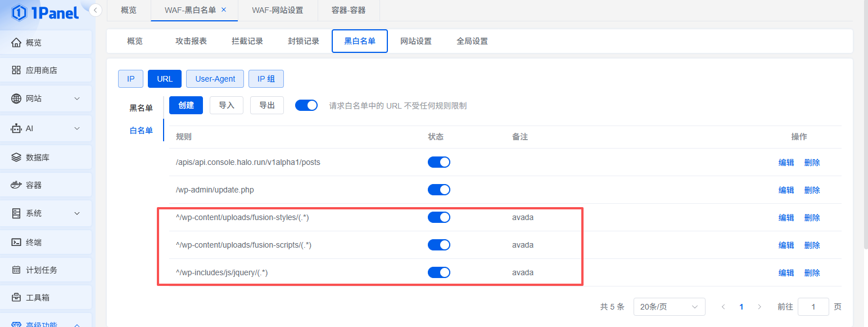This screenshot has height=327, width=868.
Task: Go to the next page arrow
Action: [759, 307]
